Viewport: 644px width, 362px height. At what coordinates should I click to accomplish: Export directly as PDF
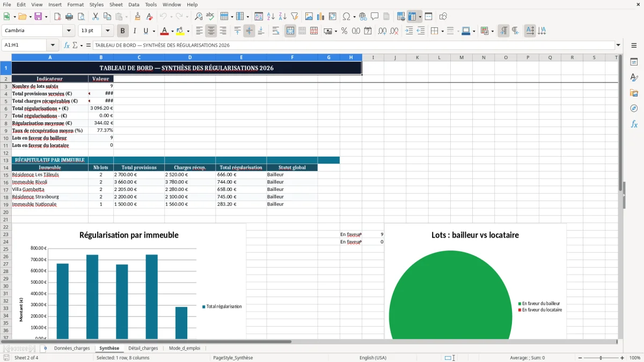pyautogui.click(x=57, y=17)
